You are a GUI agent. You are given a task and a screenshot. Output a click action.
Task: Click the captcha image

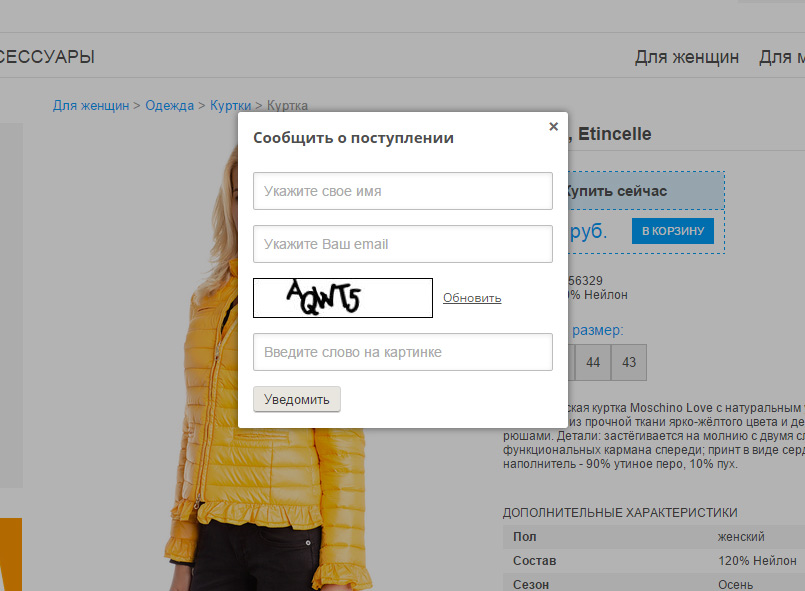342,298
